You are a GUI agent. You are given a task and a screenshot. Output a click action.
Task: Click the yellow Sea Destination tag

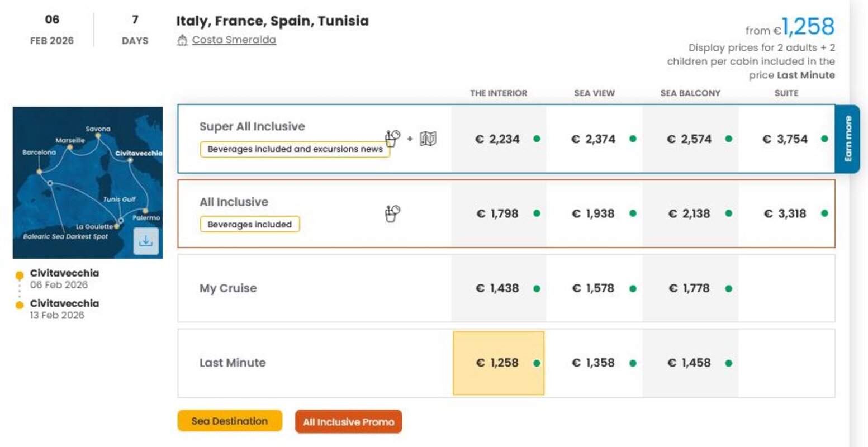[x=230, y=421]
